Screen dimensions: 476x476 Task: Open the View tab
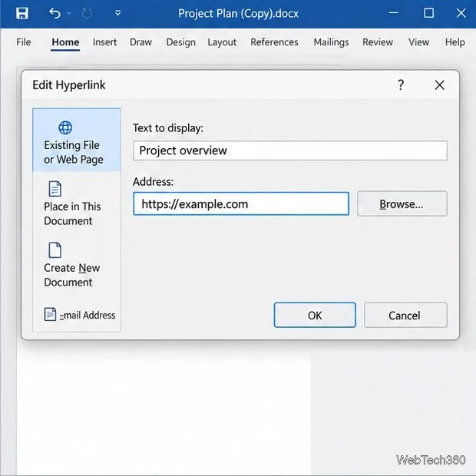(x=418, y=42)
